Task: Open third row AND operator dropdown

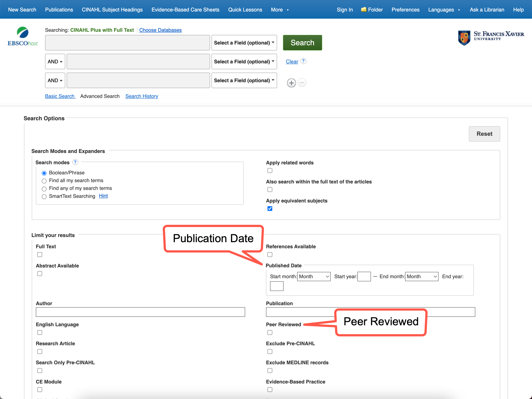Action: [x=55, y=80]
